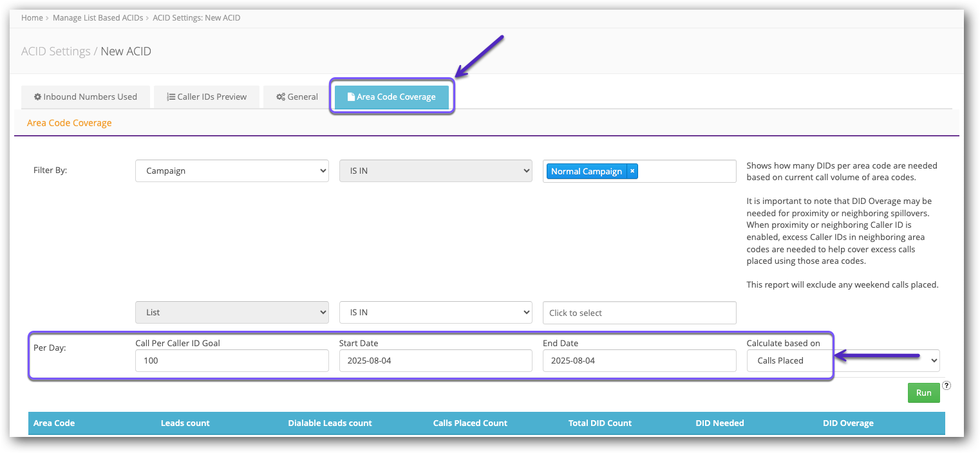Click the DID Overage column header

coord(848,423)
